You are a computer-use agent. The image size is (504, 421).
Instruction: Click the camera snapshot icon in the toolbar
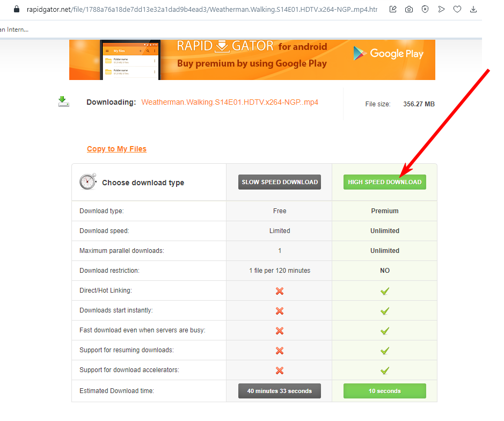409,9
